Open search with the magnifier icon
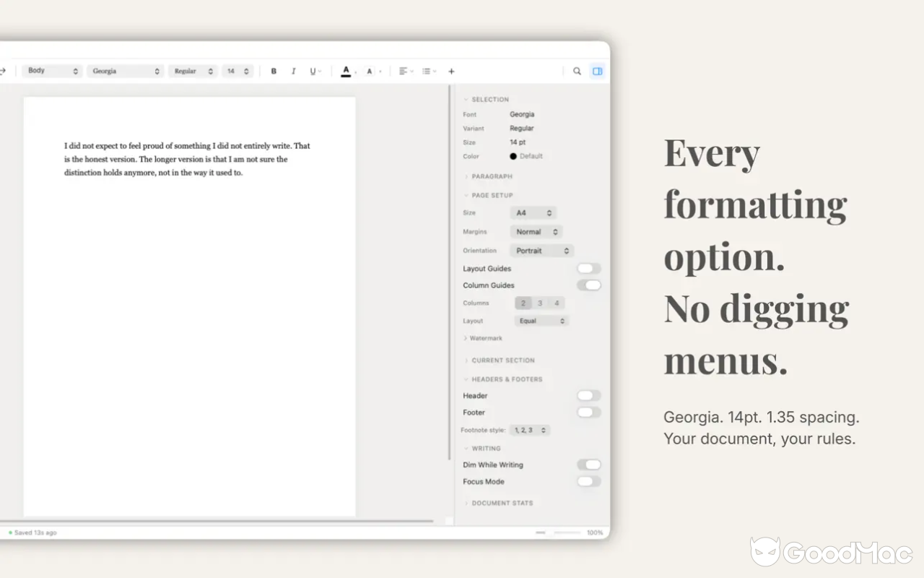This screenshot has width=924, height=578. tap(577, 71)
